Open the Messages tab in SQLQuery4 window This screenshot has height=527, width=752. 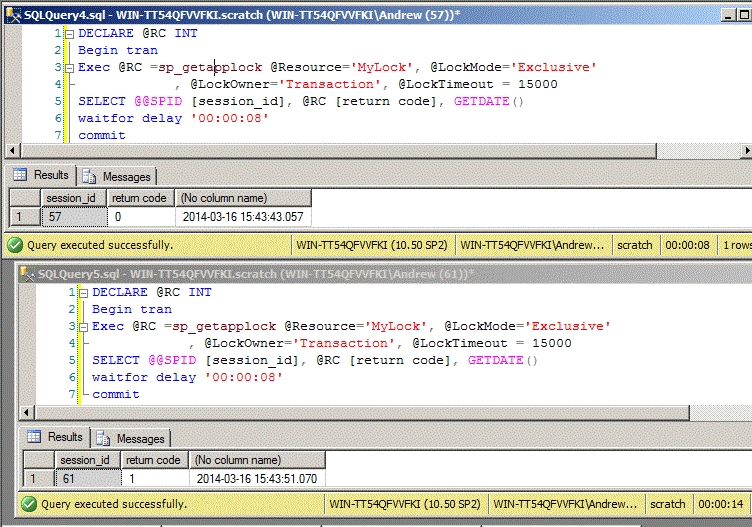point(117,177)
